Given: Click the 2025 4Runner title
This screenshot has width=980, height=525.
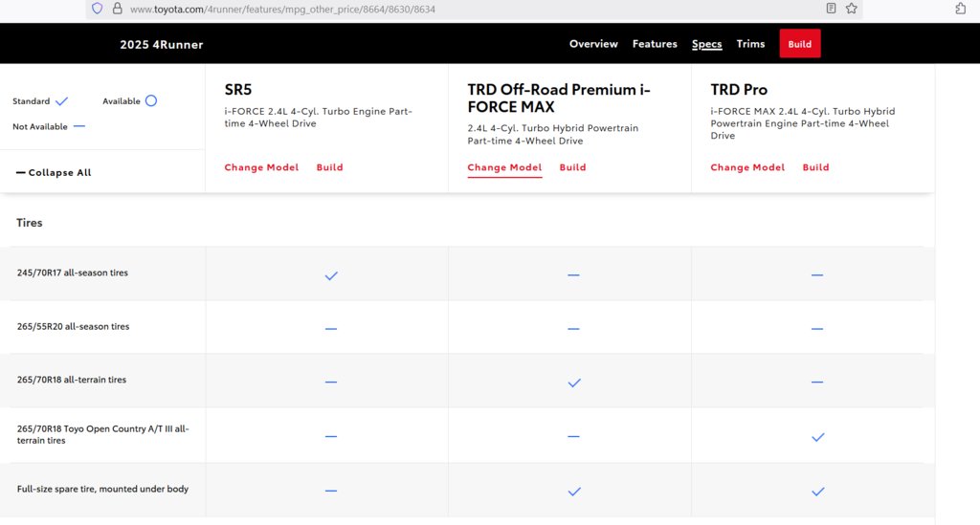Looking at the screenshot, I should pyautogui.click(x=161, y=44).
